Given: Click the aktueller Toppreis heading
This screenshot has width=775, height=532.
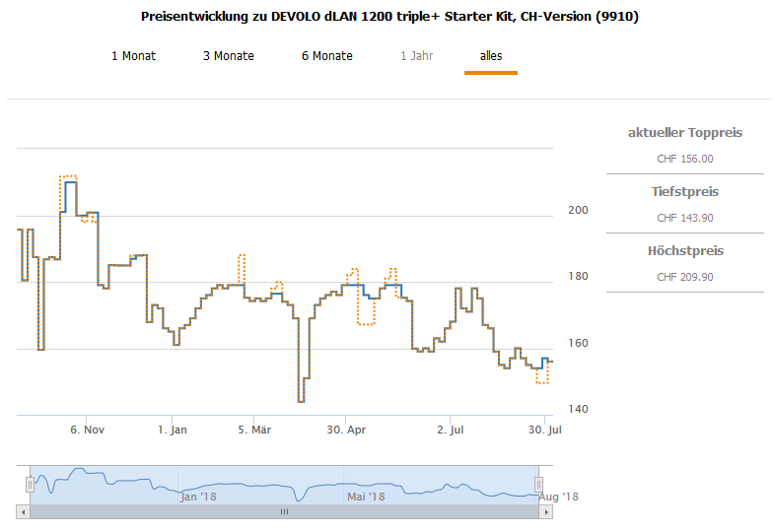Looking at the screenshot, I should tap(685, 133).
